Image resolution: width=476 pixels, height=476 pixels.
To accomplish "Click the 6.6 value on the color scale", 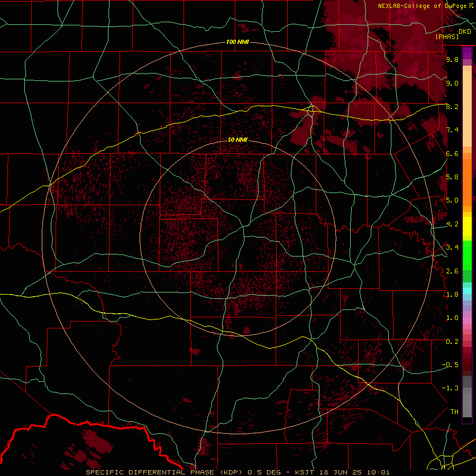I will (x=452, y=153).
